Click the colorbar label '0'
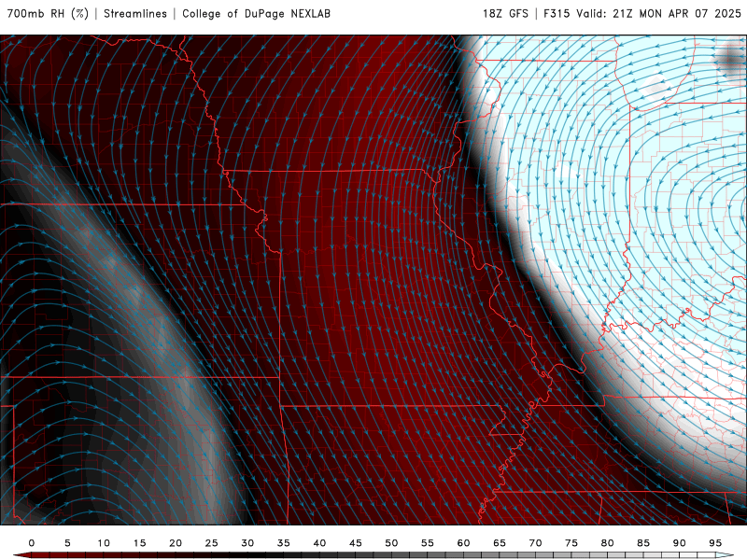 coord(32,543)
